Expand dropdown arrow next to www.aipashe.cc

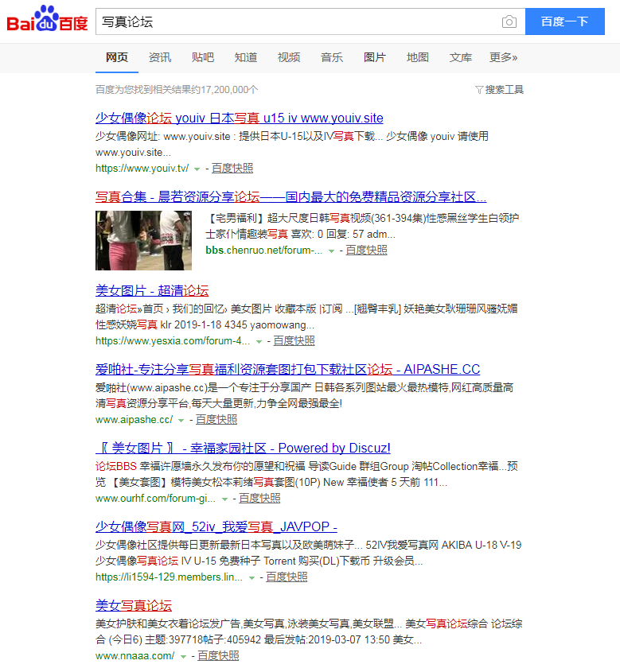[181, 421]
